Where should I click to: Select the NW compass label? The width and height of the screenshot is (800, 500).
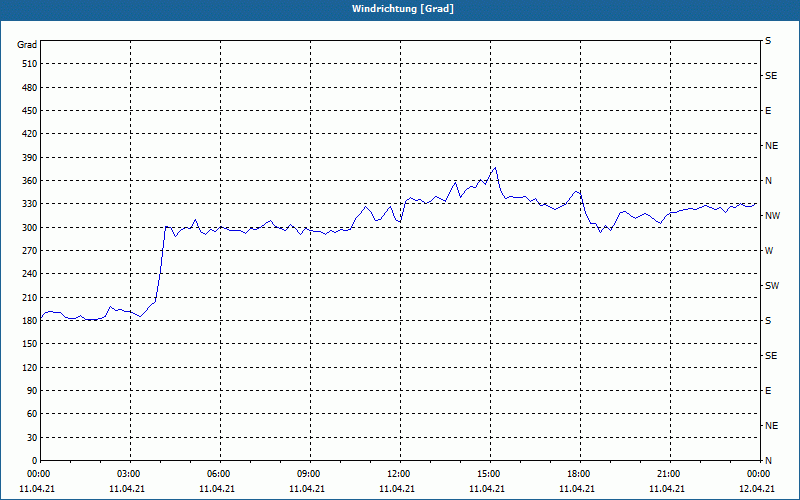(x=772, y=216)
